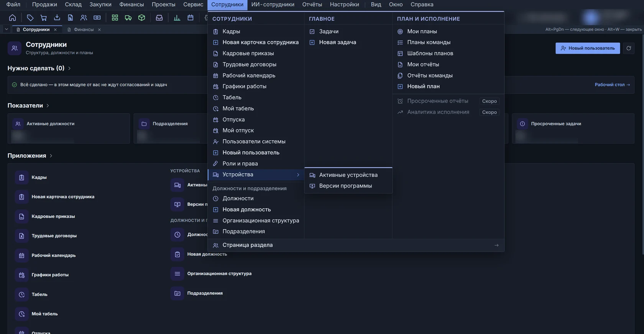Switch to the Финансы tab
Screen dimensions: 644x334
[84, 30]
